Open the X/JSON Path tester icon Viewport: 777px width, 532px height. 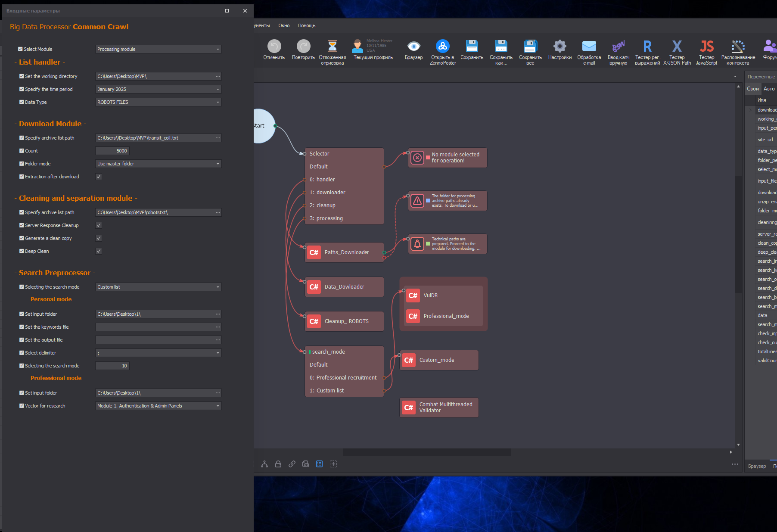click(x=677, y=47)
